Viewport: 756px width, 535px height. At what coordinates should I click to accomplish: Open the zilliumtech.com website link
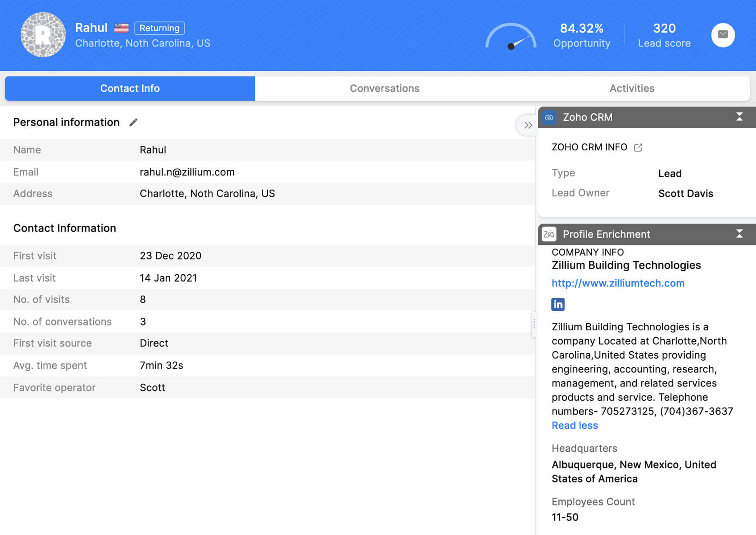[x=618, y=283]
